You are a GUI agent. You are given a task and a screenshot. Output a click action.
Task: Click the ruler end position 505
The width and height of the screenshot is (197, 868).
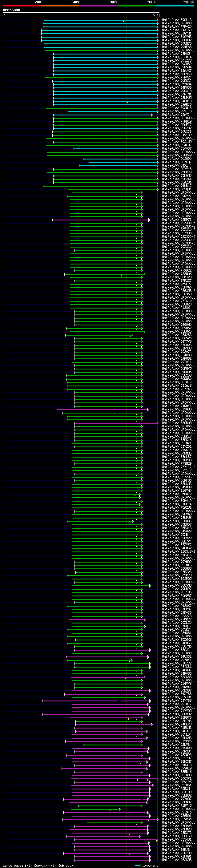click(155, 15)
